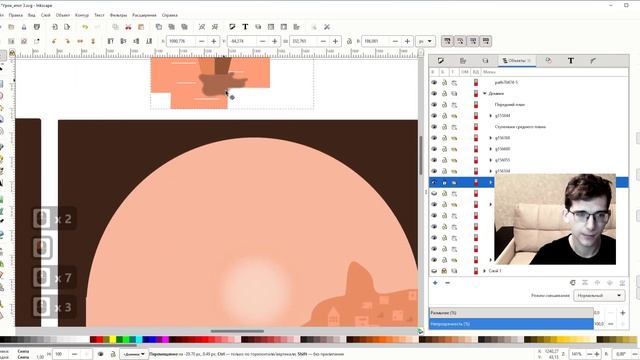
Task: Click the Import document icon
Action: (54, 27)
